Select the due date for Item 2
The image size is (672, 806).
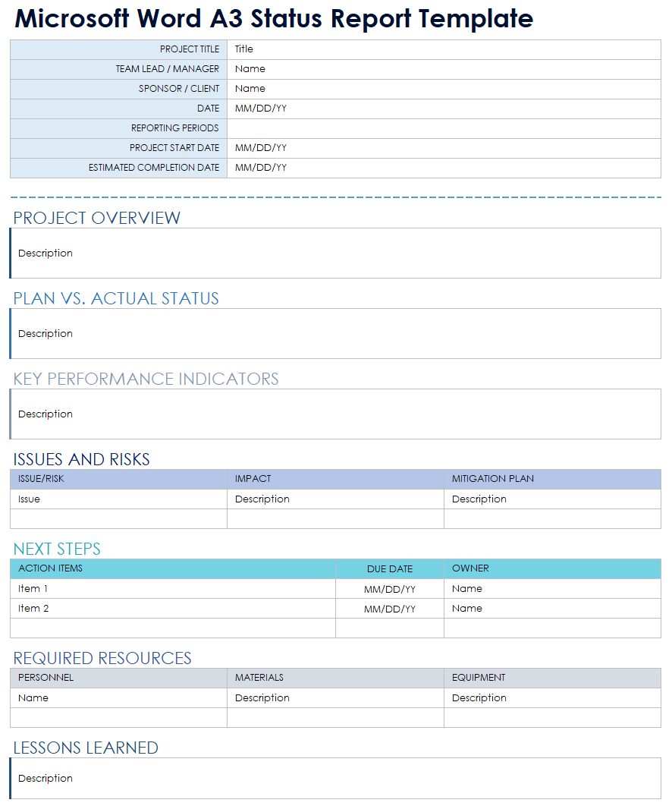[x=389, y=609]
